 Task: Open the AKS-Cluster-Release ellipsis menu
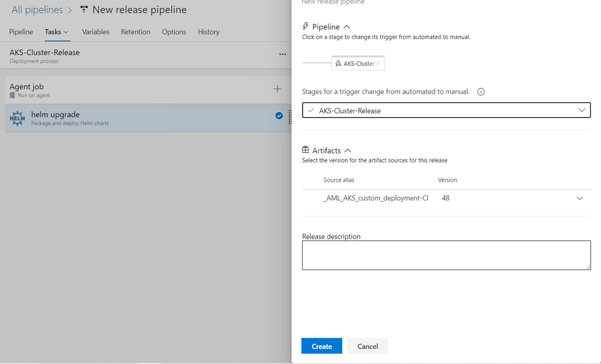click(283, 54)
